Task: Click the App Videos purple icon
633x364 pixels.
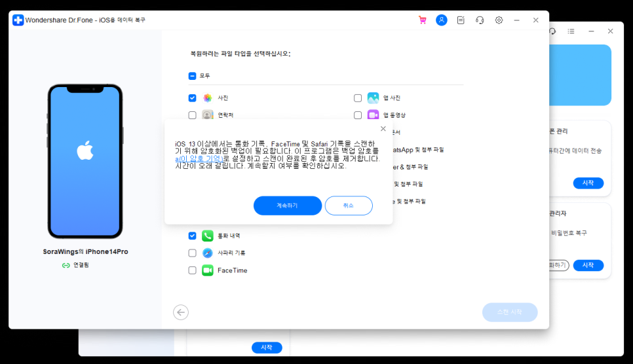Action: coord(373,115)
